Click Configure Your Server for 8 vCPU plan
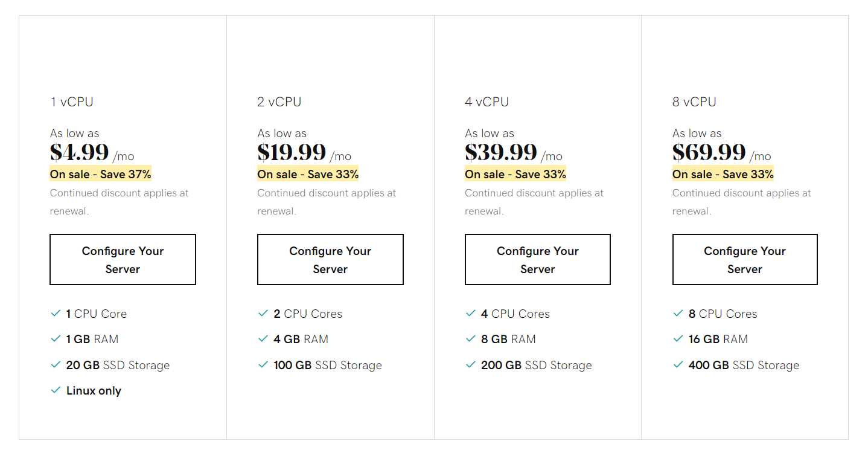 (x=745, y=259)
